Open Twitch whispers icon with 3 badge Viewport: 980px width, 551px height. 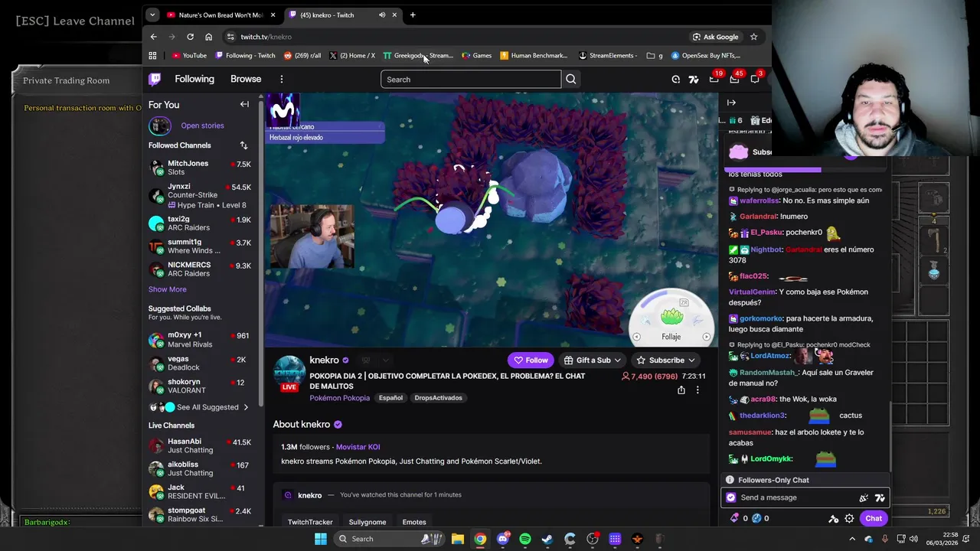tap(756, 78)
